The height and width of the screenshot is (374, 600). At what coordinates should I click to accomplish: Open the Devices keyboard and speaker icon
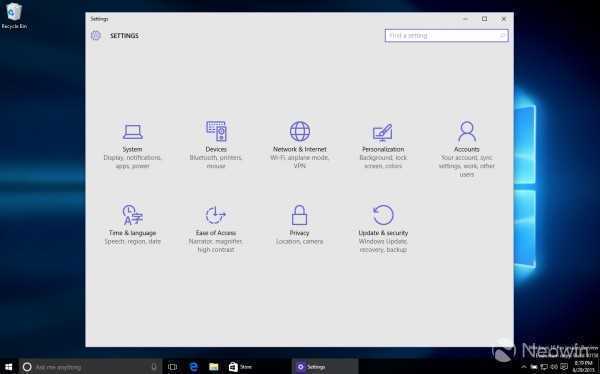(216, 131)
